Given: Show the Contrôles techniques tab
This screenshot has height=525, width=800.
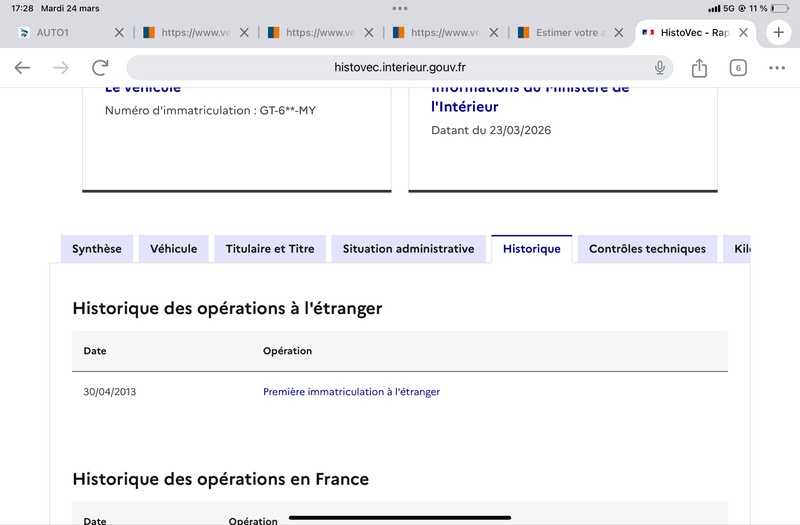Looking at the screenshot, I should 647,249.
